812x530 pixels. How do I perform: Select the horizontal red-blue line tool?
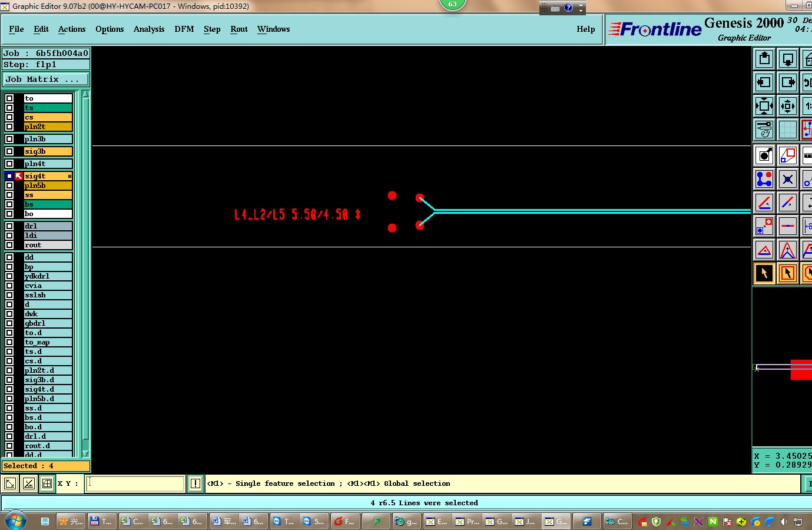788,226
